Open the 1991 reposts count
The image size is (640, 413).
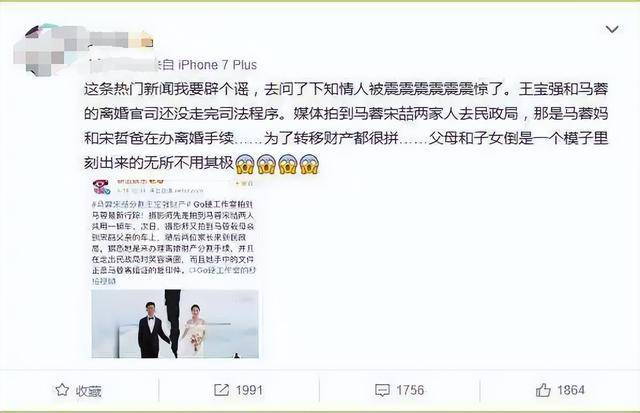pos(249,390)
